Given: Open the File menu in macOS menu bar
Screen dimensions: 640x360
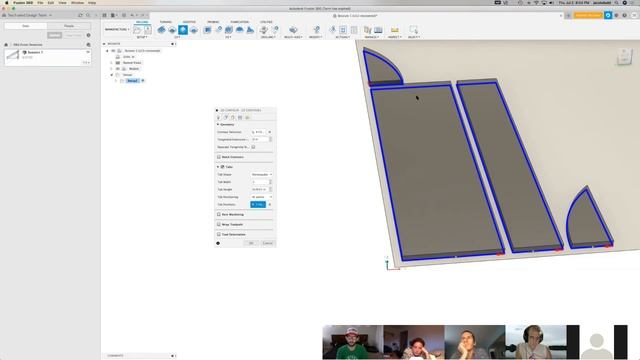Looking at the screenshot, I should 40,2.
